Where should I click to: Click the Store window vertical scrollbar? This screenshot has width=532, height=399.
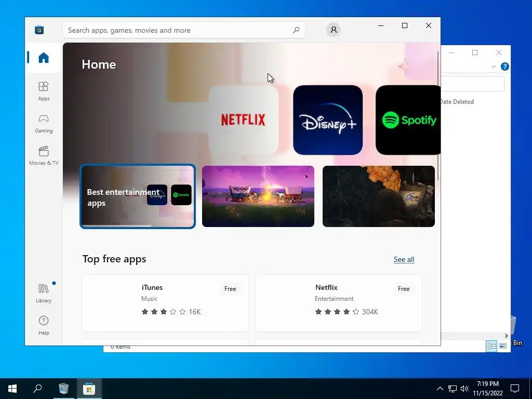click(438, 115)
